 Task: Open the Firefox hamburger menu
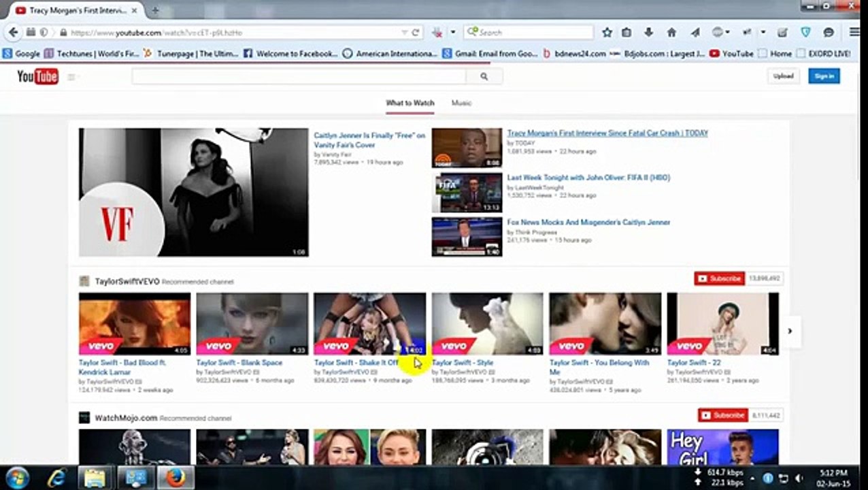(854, 32)
